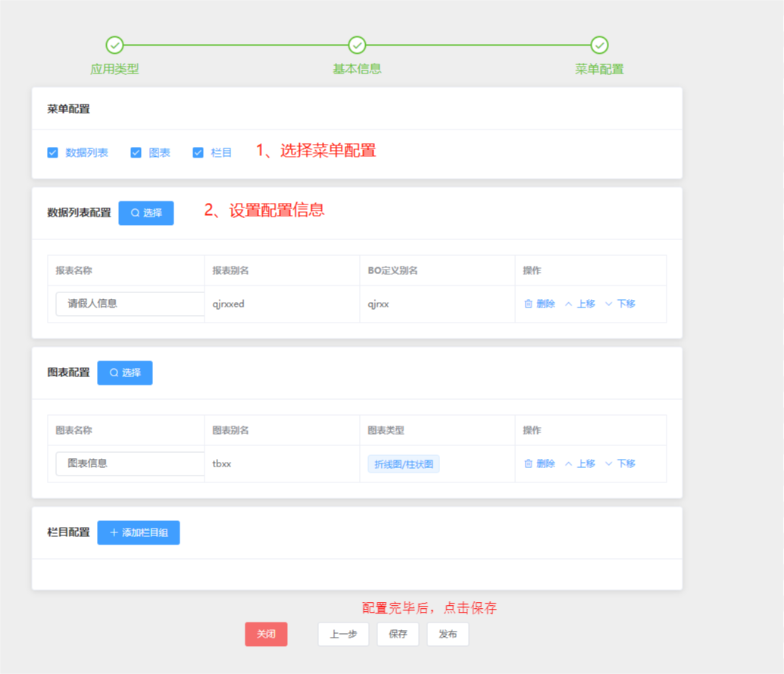This screenshot has width=784, height=674.
Task: Click the 基本信息 step circle icon
Action: (357, 45)
